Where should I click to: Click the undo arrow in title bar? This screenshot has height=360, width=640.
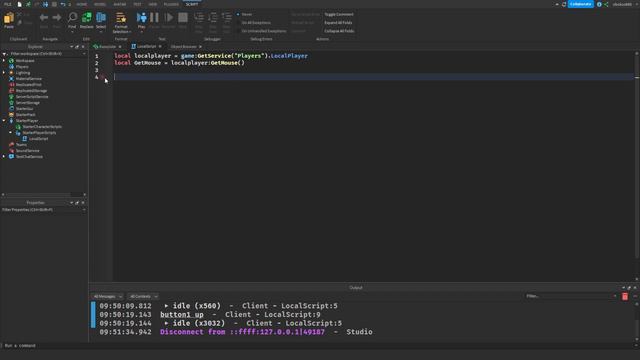pyautogui.click(x=62, y=4)
